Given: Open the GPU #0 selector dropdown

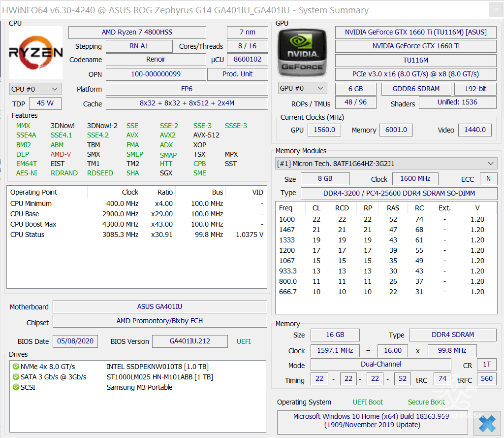Looking at the screenshot, I should pos(302,88).
